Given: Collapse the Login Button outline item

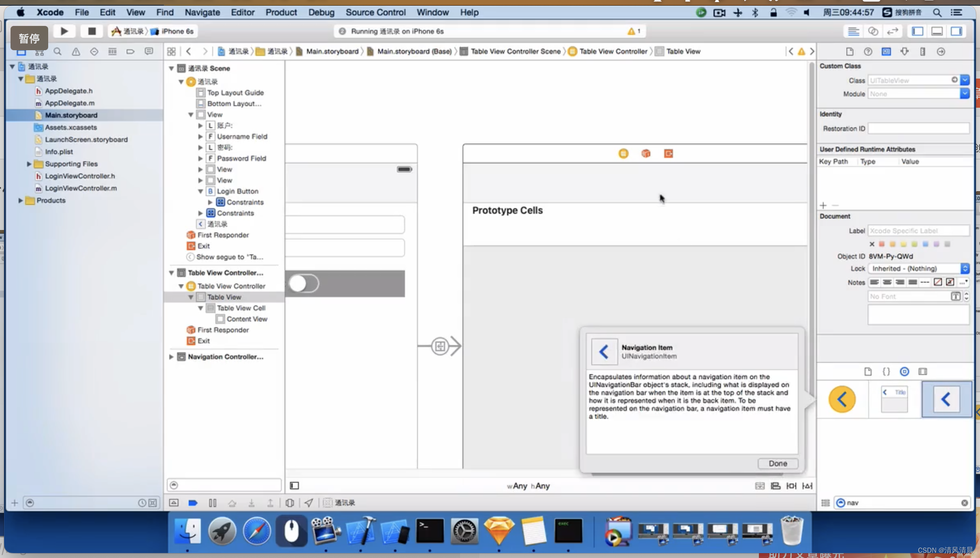Looking at the screenshot, I should click(x=200, y=191).
